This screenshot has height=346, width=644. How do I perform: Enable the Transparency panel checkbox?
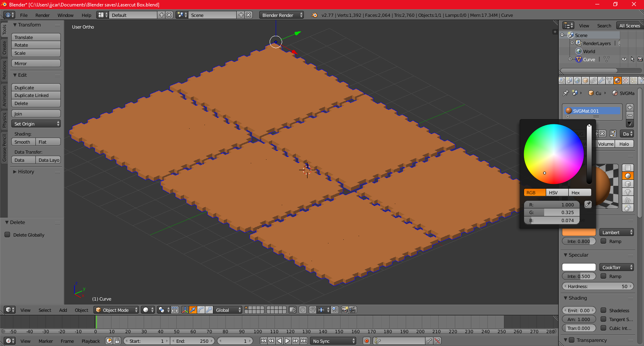(572, 340)
